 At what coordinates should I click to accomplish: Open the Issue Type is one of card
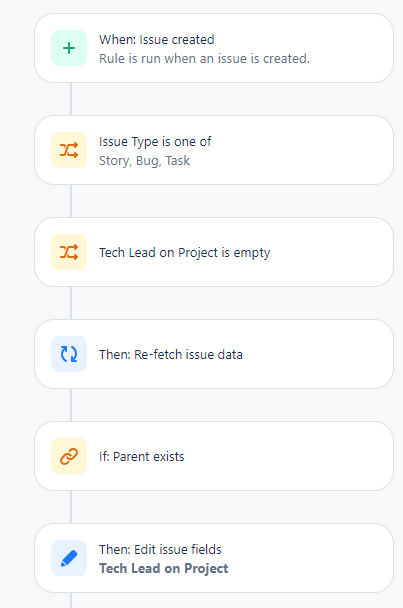click(214, 150)
